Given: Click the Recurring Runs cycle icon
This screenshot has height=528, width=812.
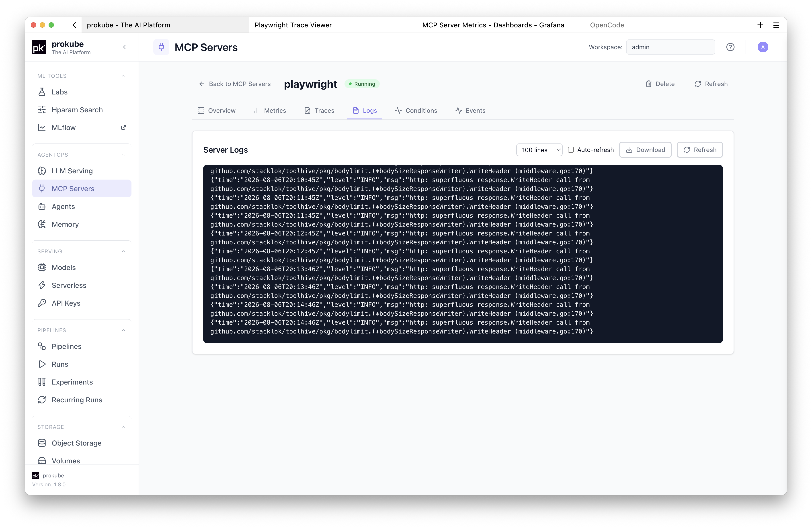Looking at the screenshot, I should tap(42, 400).
